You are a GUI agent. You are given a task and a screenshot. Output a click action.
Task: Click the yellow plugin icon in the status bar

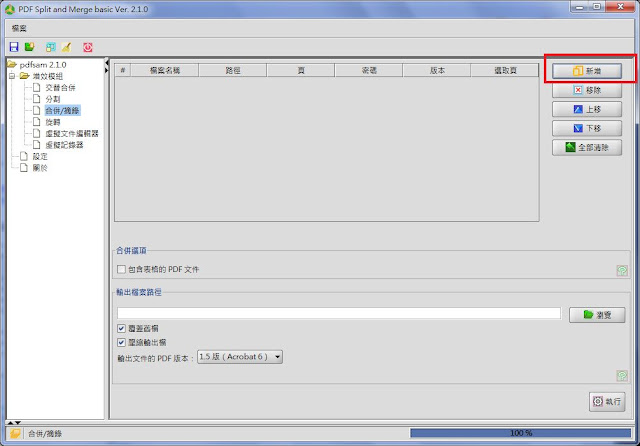[x=15, y=433]
